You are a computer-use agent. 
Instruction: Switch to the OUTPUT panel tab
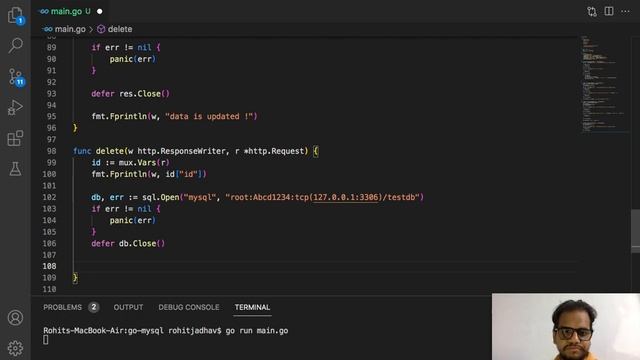point(128,307)
